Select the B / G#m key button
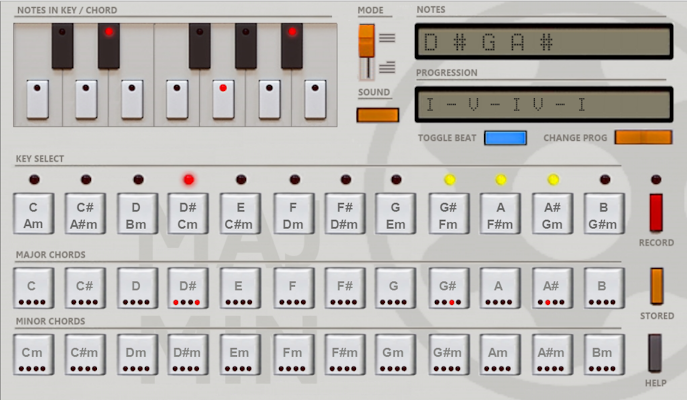 604,214
